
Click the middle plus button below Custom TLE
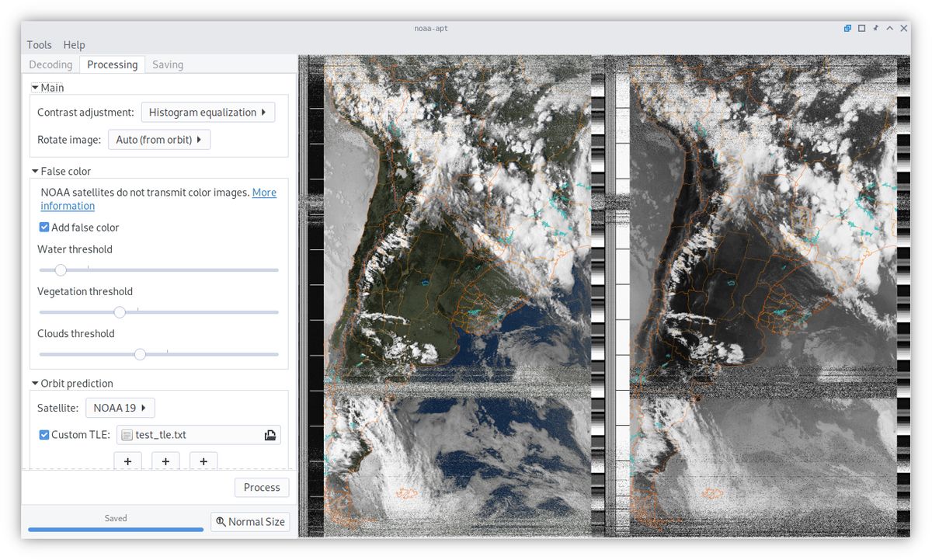coord(165,461)
